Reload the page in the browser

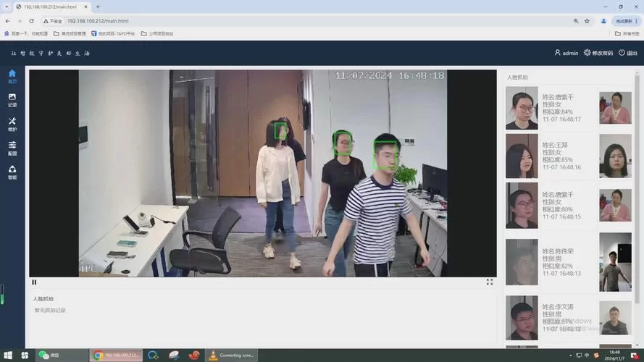tap(31, 21)
